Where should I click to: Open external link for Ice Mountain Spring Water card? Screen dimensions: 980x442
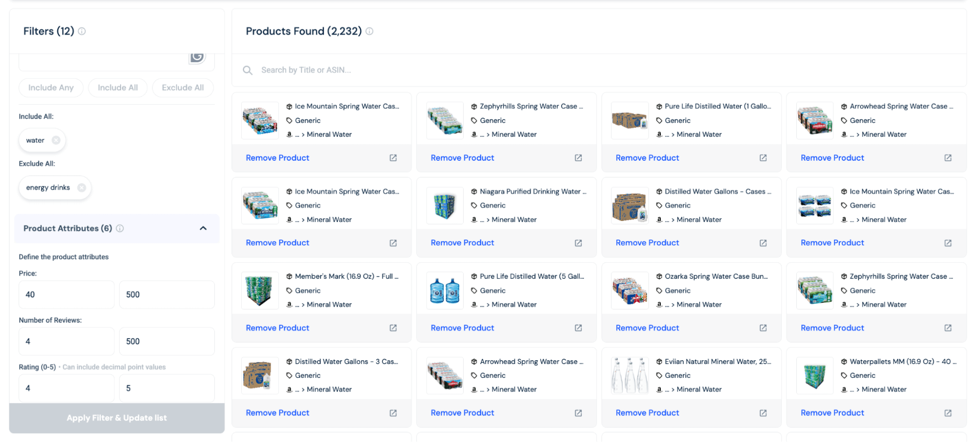[x=393, y=158]
